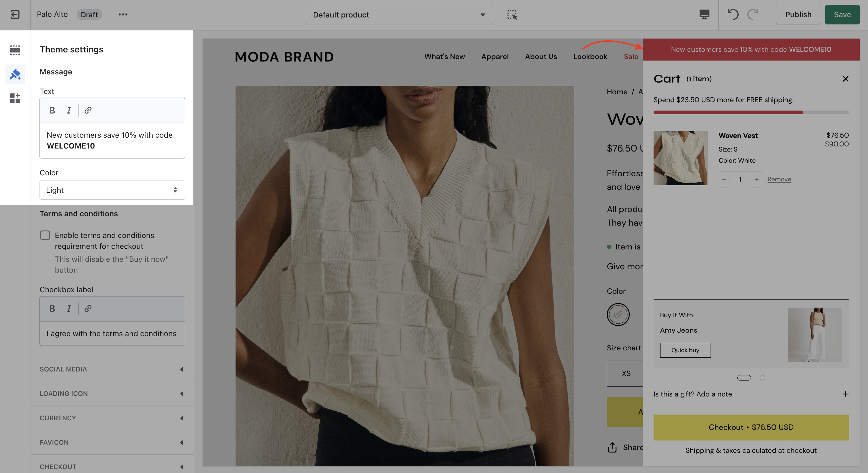This screenshot has width=868, height=473.
Task: Open the Lookbook menu item
Action: [x=590, y=57]
